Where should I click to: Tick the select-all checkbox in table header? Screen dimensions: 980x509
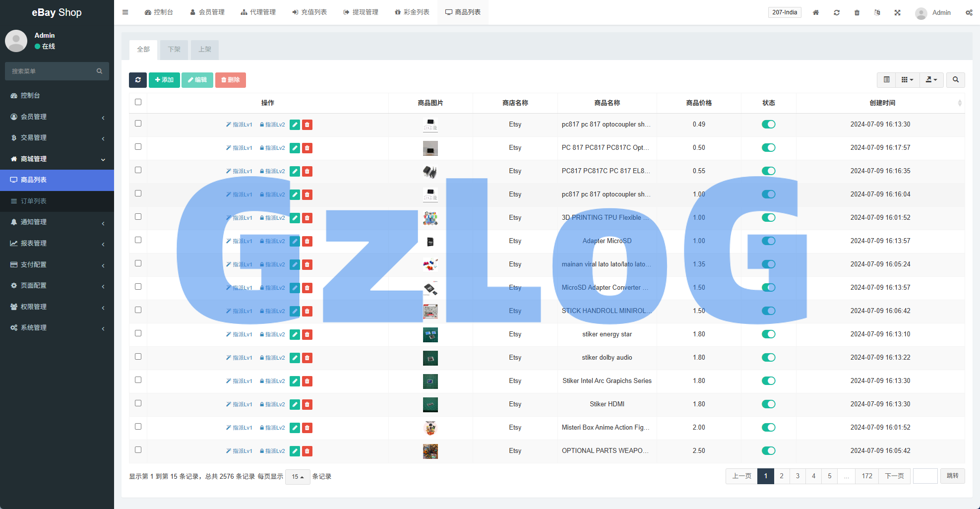pyautogui.click(x=138, y=102)
